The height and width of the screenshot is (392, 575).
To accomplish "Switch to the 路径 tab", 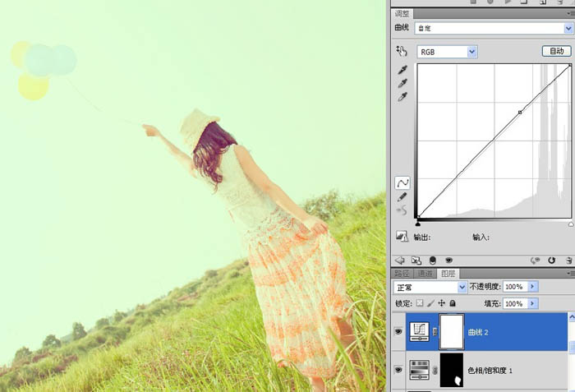I will [402, 274].
